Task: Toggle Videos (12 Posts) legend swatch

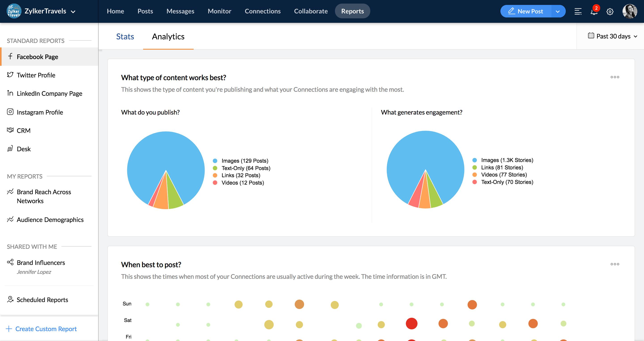Action: (x=215, y=183)
